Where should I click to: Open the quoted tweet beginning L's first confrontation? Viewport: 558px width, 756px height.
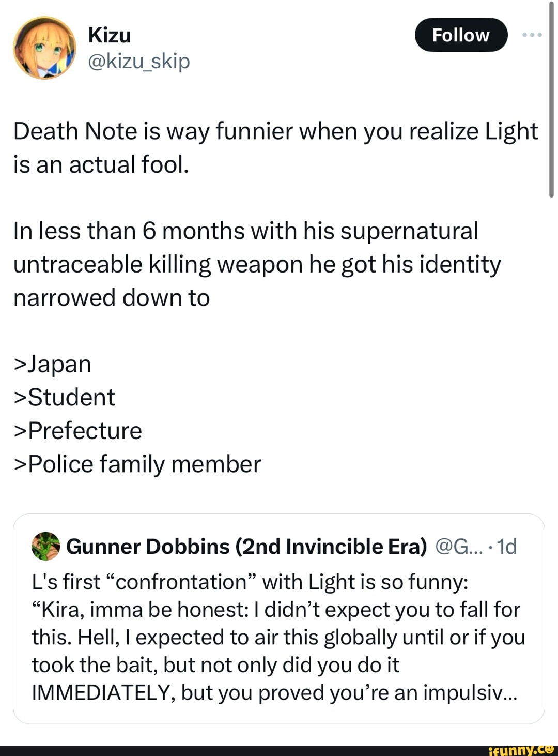(278, 637)
